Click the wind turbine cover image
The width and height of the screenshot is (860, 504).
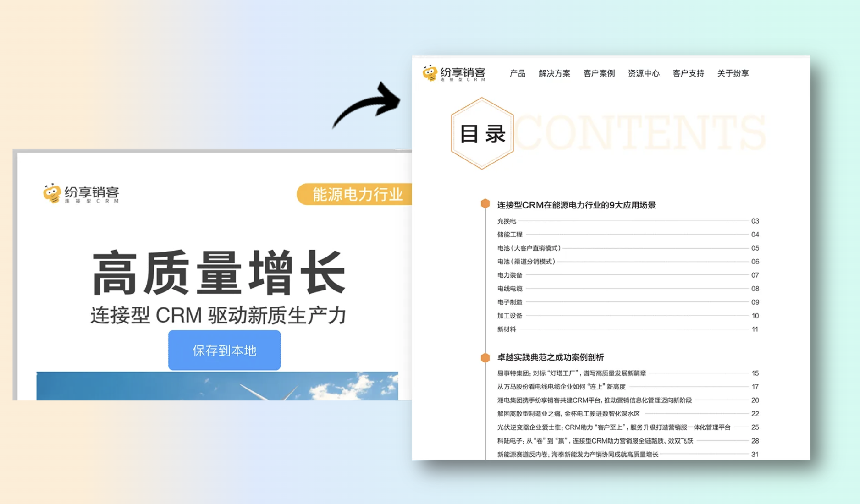tap(217, 386)
